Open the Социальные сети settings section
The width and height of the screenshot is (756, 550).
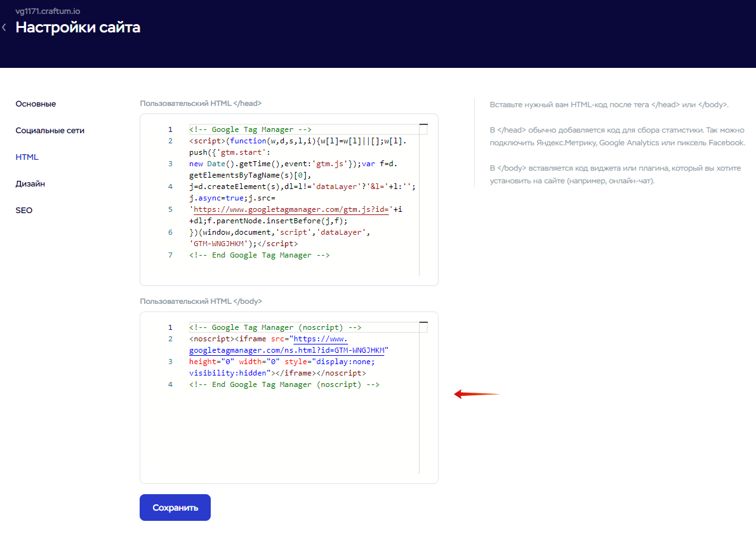point(50,130)
